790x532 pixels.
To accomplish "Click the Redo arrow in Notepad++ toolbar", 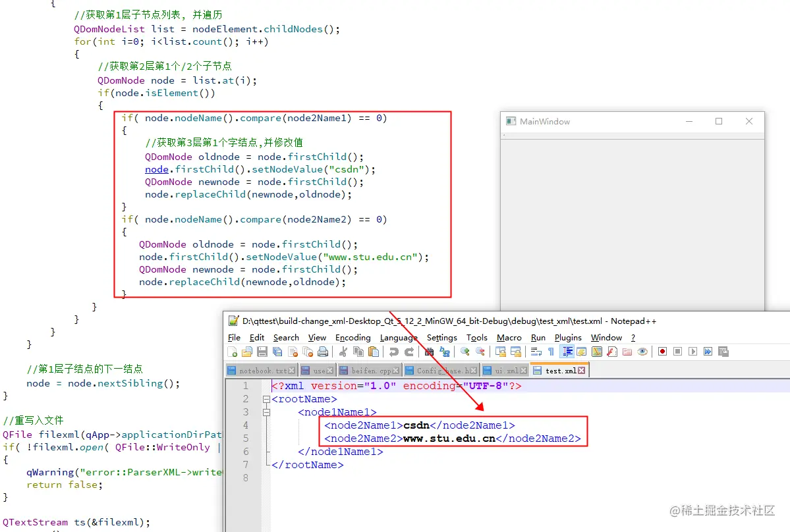I will point(409,352).
